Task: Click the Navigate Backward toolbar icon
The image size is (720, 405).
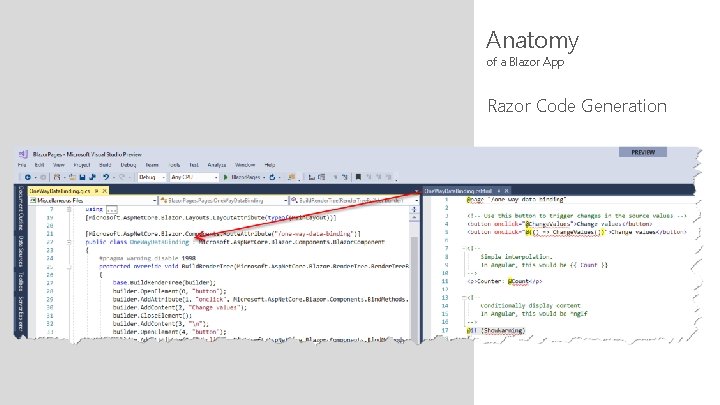Action: click(28, 177)
